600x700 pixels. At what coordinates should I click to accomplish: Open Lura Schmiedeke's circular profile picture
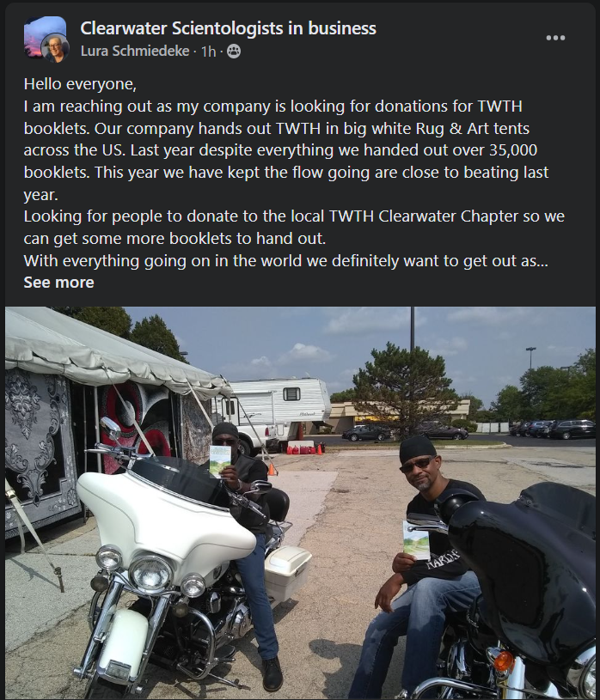pos(55,48)
